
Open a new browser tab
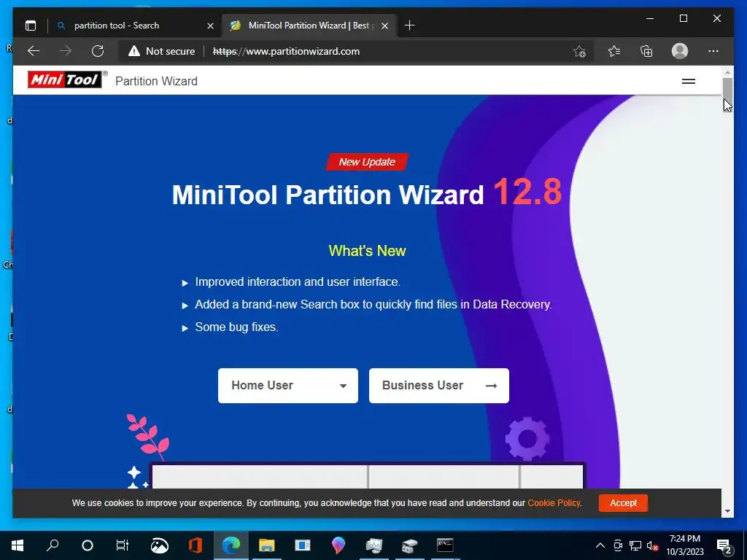(x=409, y=26)
